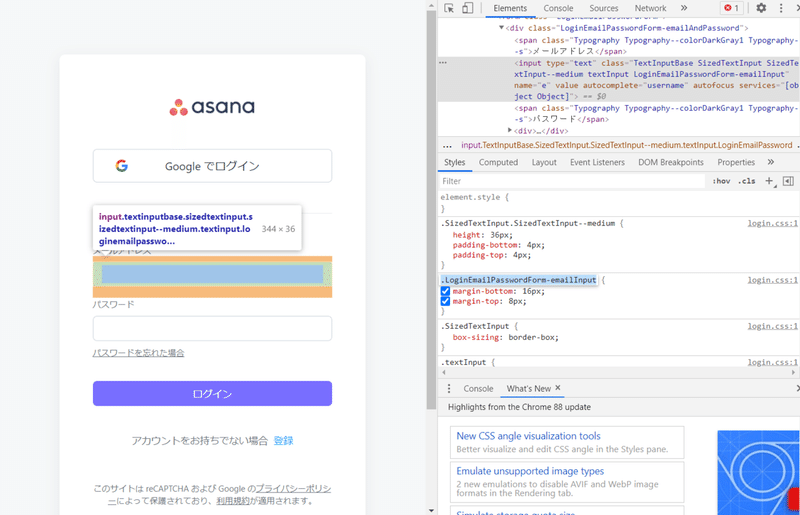Open login.css link for SizedTextInput--medium rule
Screen dimensions: 800x515
pyautogui.click(x=772, y=223)
